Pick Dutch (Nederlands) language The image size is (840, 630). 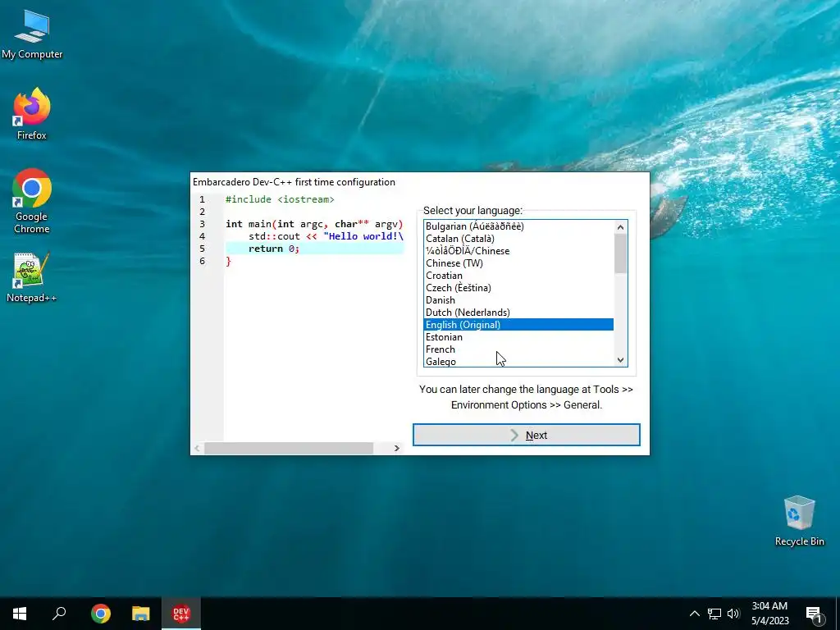(518, 313)
